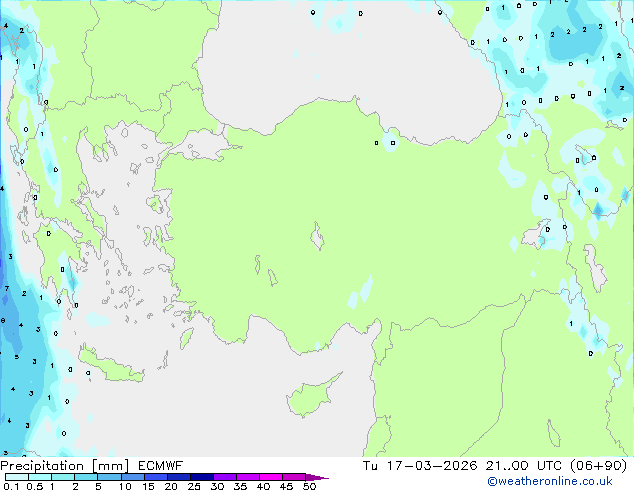634x490 pixels.
Task: Click the Sea of Marmara on the map
Action: [x=202, y=146]
